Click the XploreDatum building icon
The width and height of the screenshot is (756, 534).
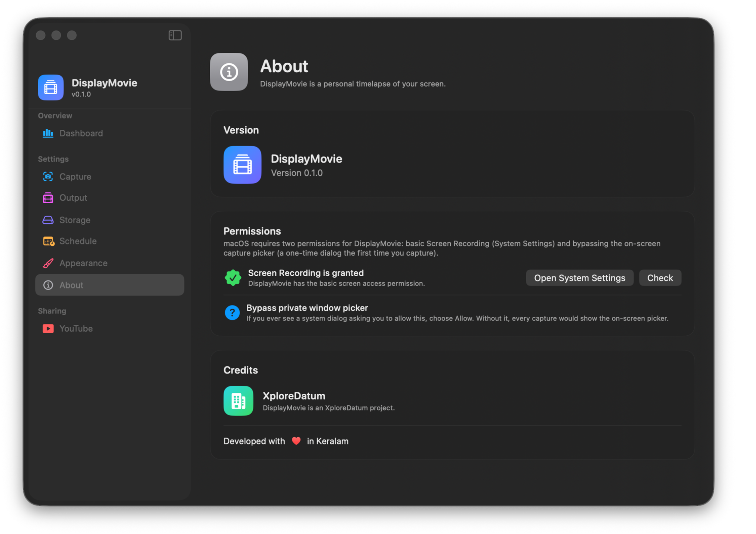[x=238, y=401]
